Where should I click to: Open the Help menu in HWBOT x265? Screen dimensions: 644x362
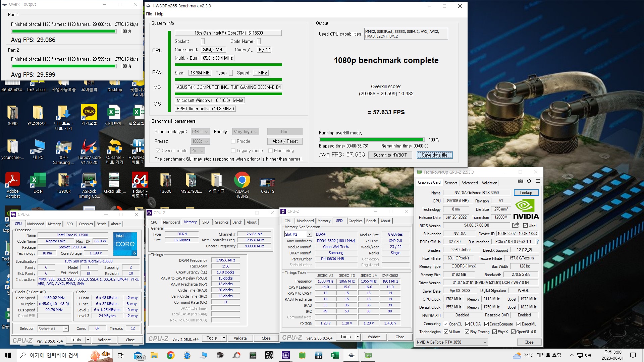point(159,14)
